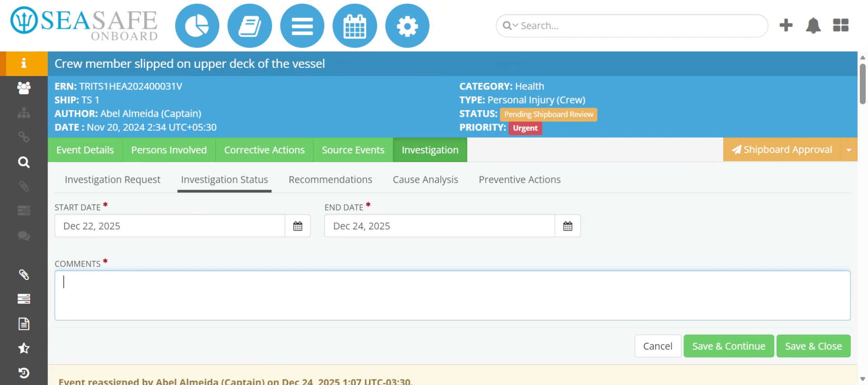Open the hamburger list menu circle icon
868x385 pixels.
pos(302,26)
